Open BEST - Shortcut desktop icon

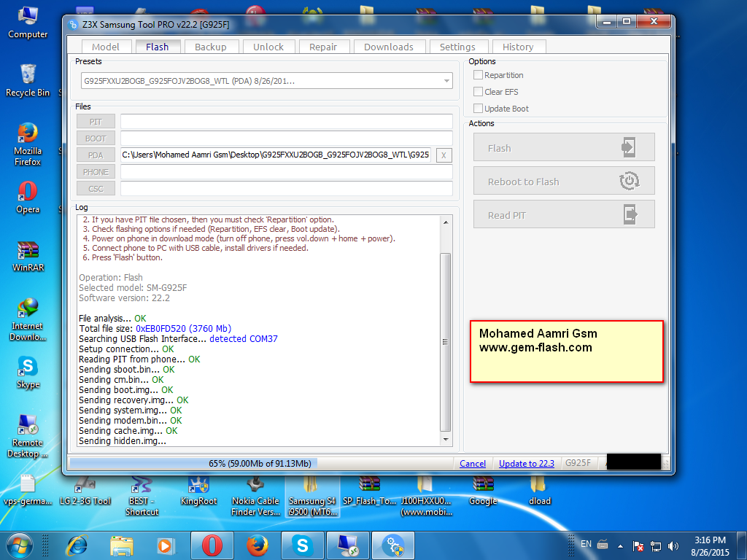pyautogui.click(x=142, y=496)
